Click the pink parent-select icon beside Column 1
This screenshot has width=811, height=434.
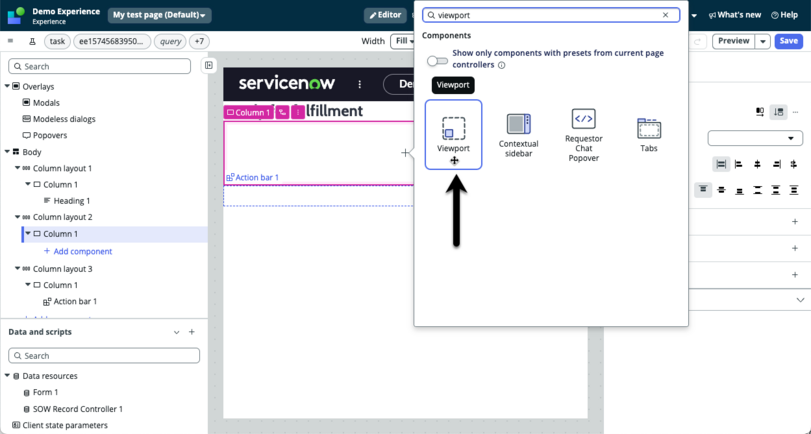[x=282, y=112]
